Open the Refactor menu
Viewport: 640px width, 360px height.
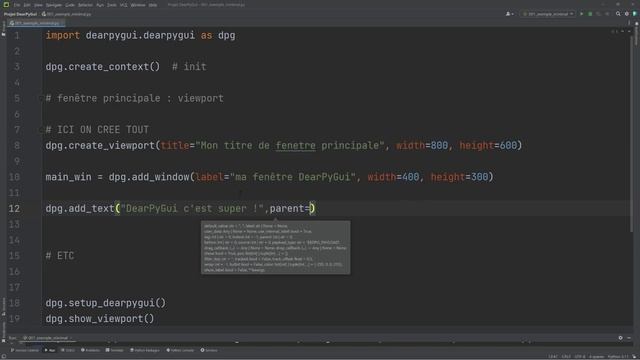pos(85,5)
